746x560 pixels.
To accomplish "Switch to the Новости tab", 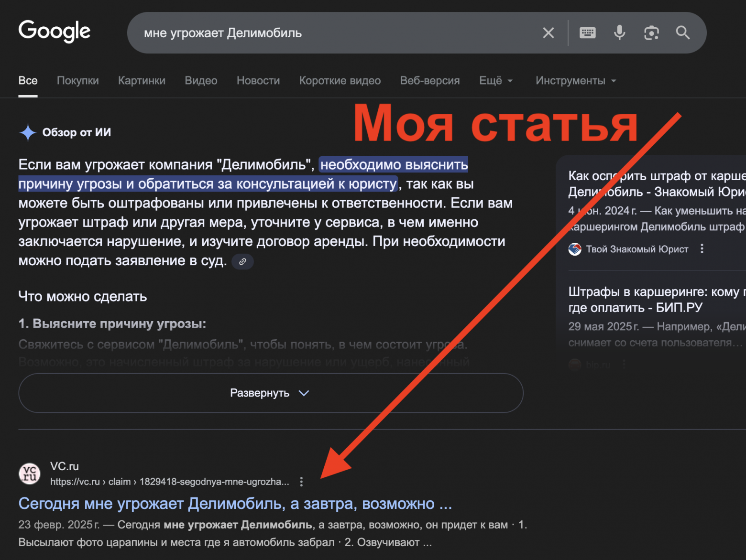I will [x=258, y=80].
